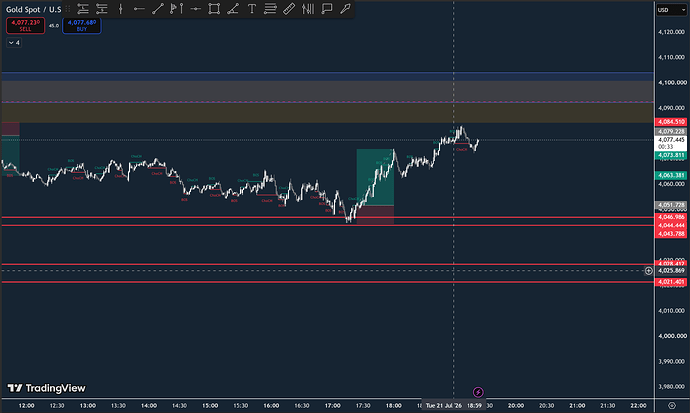Select the Fib Retracement tool
The height and width of the screenshot is (413, 690).
point(270,9)
